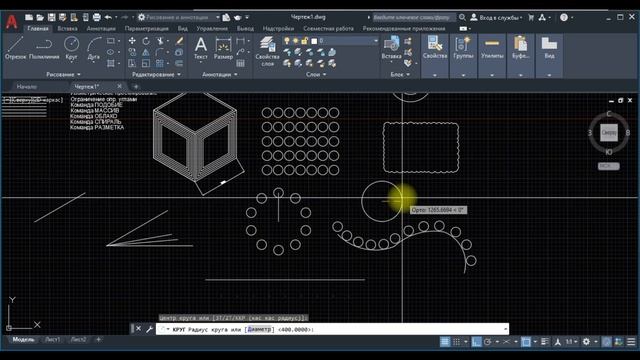Open Свойства слоя (Layer Properties)
640x360 pixels.
[x=267, y=51]
